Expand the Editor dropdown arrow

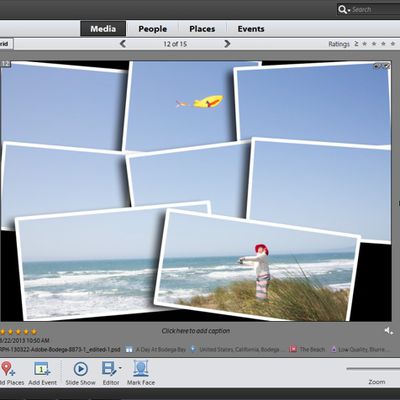(x=120, y=368)
